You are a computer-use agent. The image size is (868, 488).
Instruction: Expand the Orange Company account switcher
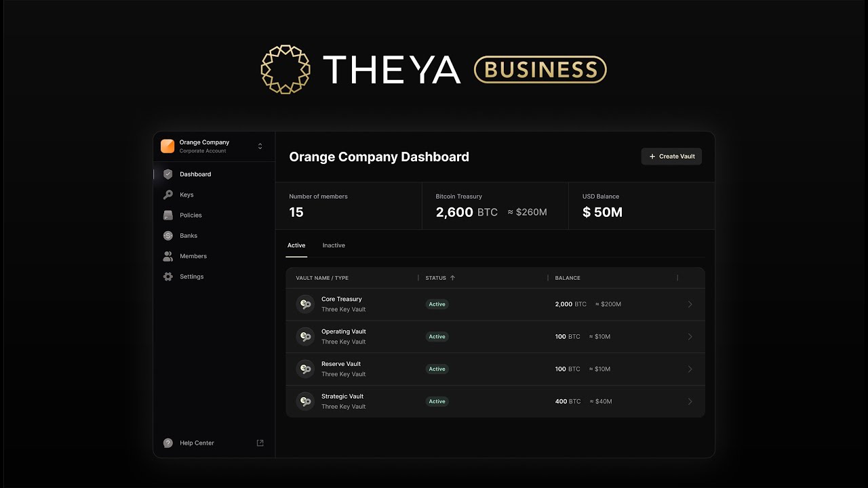(x=260, y=146)
